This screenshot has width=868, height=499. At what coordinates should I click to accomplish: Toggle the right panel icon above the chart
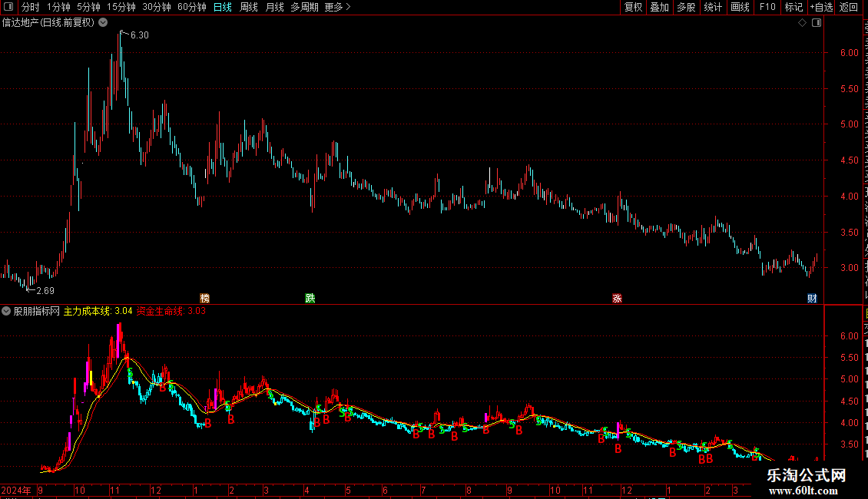(817, 23)
